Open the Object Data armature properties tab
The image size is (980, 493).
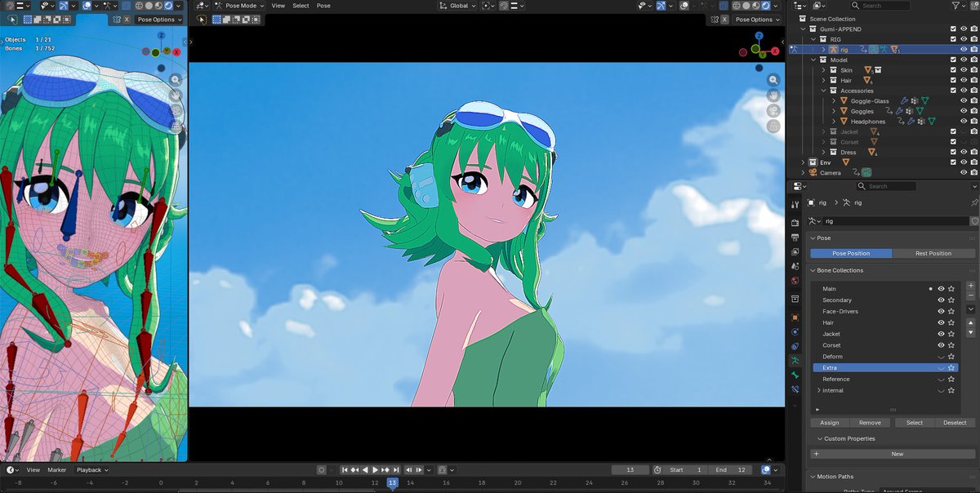pyautogui.click(x=795, y=359)
